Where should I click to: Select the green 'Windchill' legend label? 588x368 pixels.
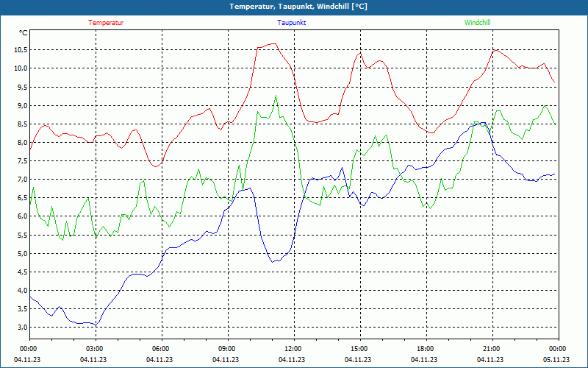[x=477, y=23]
